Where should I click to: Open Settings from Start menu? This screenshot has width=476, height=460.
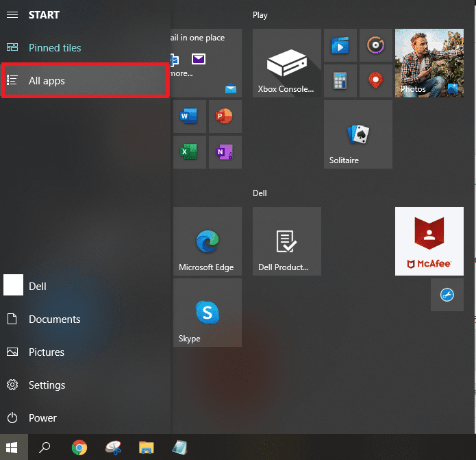[x=86, y=385]
